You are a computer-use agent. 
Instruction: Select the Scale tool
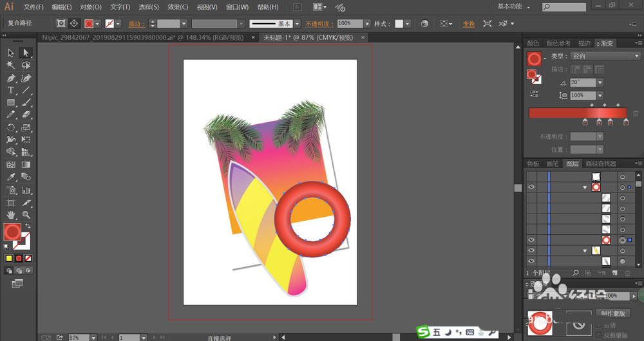coord(26,127)
